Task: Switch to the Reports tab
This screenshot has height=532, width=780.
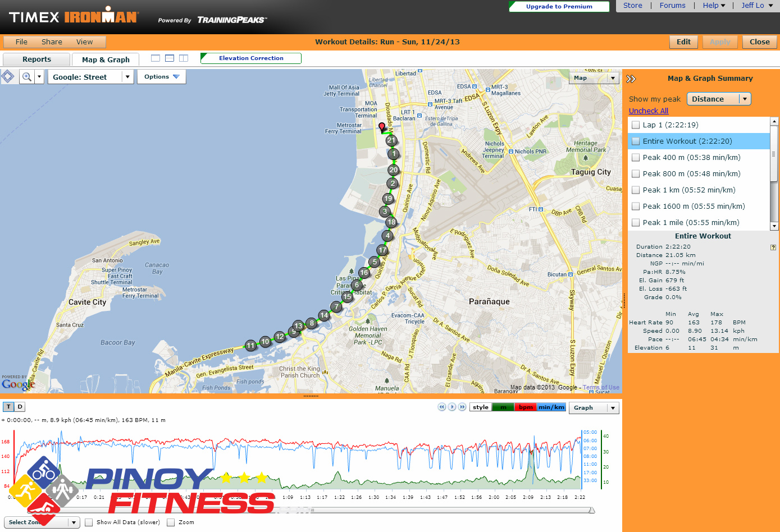Action: pos(37,59)
